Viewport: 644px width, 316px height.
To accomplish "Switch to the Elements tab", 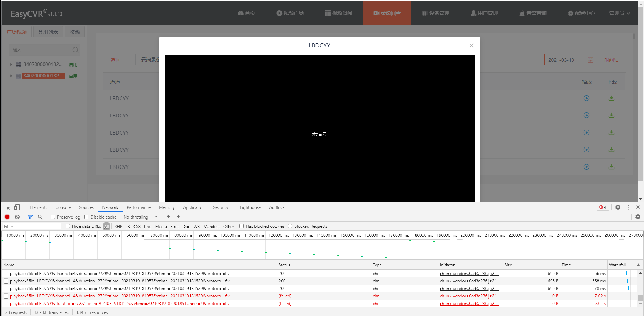I will coord(39,207).
